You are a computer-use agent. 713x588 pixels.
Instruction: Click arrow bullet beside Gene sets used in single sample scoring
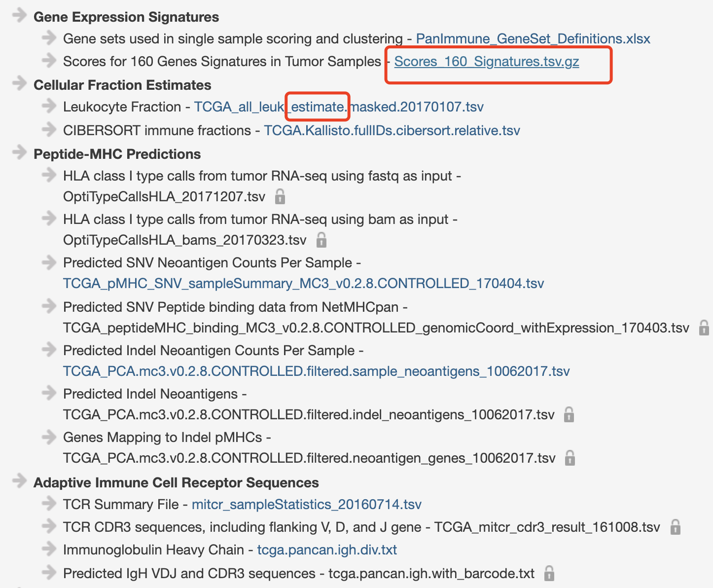coord(49,37)
